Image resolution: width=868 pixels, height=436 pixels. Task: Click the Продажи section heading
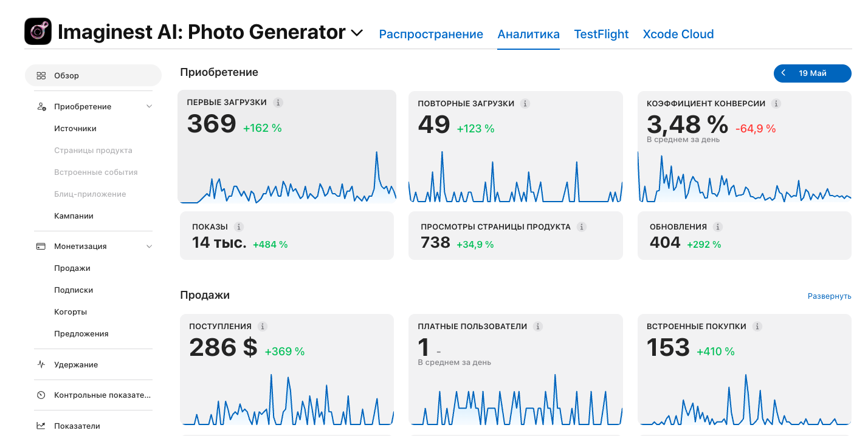coord(205,295)
